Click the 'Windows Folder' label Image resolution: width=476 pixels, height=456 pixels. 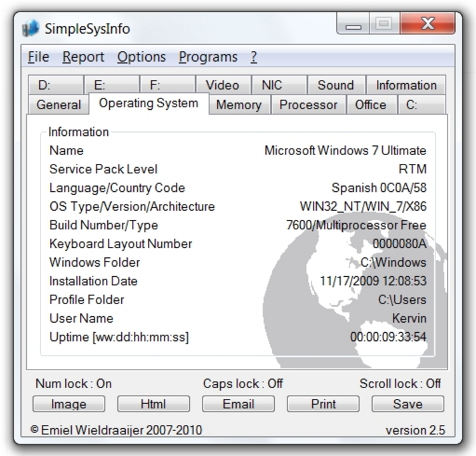95,262
